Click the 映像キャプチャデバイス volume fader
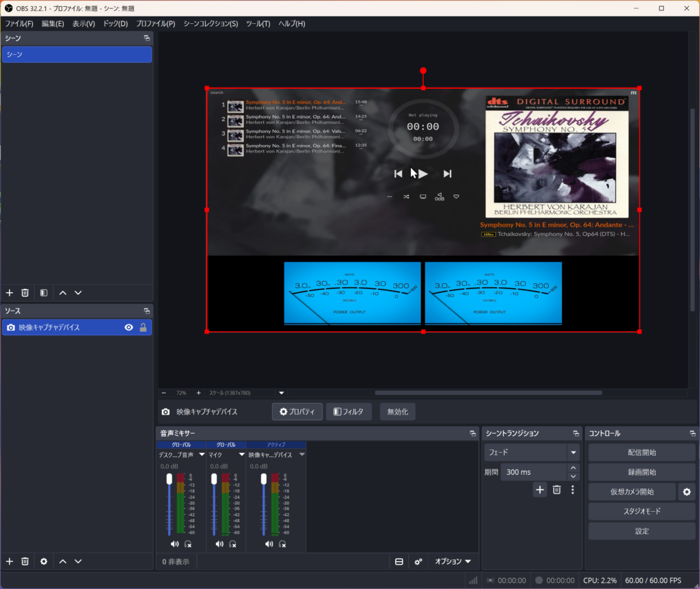 point(264,479)
